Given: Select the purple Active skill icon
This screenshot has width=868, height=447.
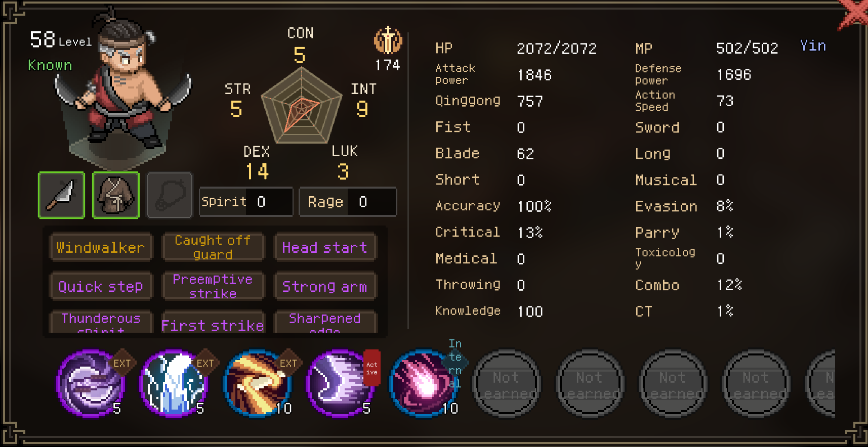Looking at the screenshot, I should tap(340, 384).
